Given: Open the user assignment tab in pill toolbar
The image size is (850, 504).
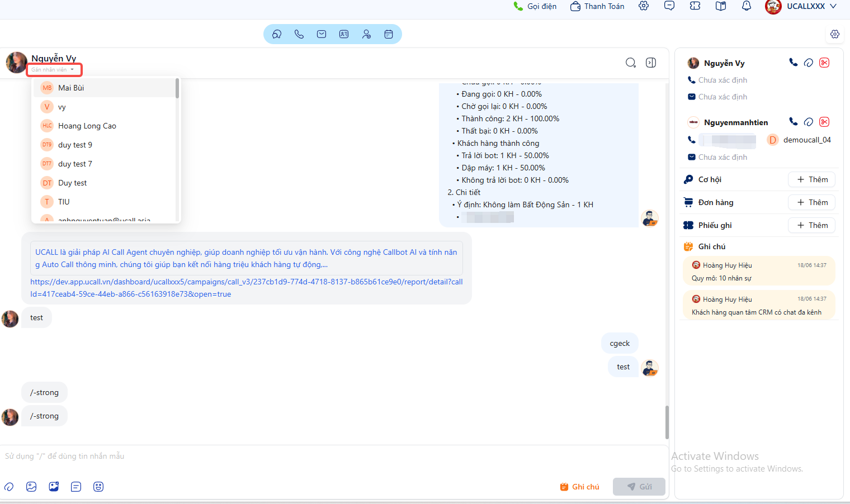Looking at the screenshot, I should tap(366, 34).
